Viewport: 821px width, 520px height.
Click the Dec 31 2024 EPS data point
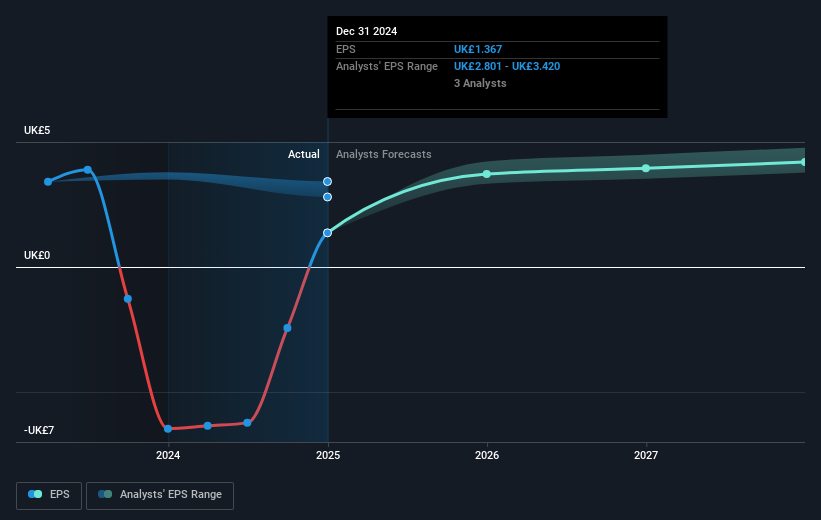(x=327, y=233)
